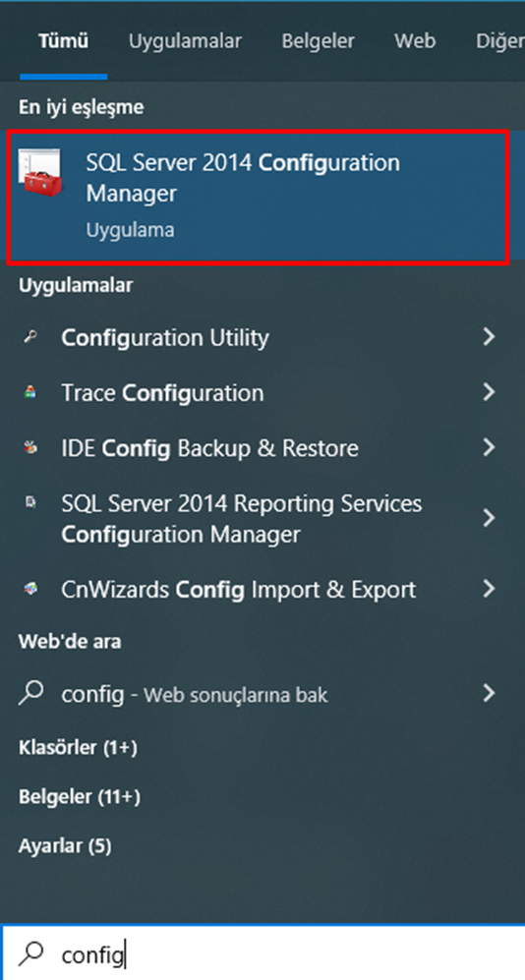The height and width of the screenshot is (980, 525).
Task: Click the Configuration Utility app icon
Action: (30, 337)
